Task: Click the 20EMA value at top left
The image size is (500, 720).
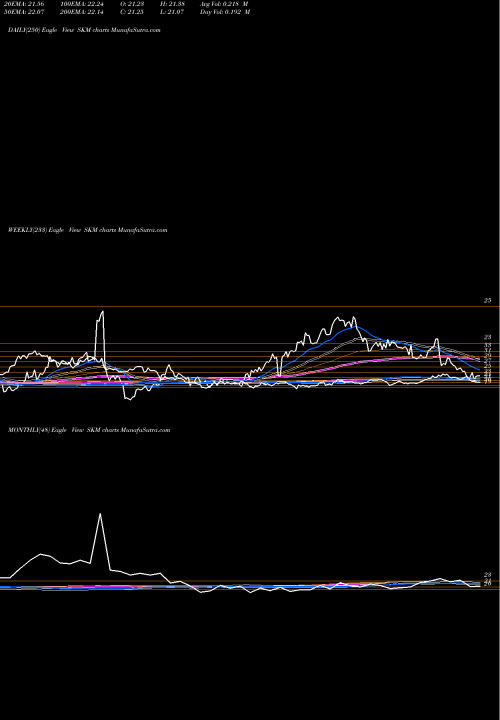Action: pyautogui.click(x=24, y=4)
